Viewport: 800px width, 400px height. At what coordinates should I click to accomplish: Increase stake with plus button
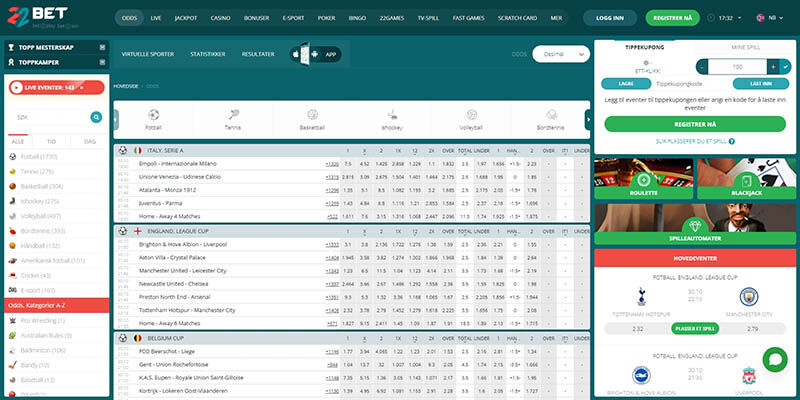point(773,66)
